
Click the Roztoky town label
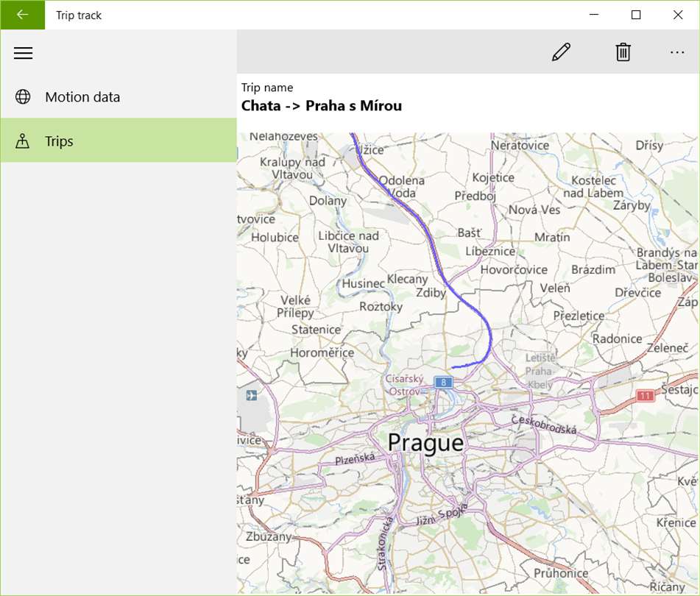click(x=381, y=307)
